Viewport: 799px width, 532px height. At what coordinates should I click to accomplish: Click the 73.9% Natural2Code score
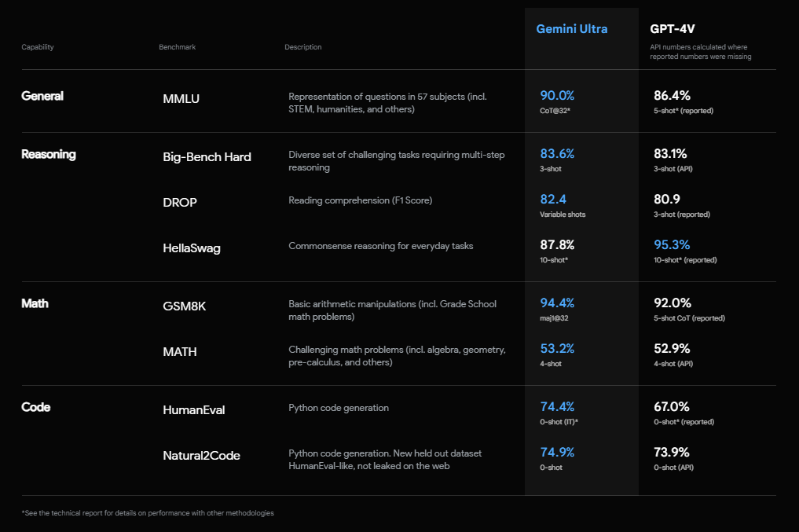[x=672, y=452]
